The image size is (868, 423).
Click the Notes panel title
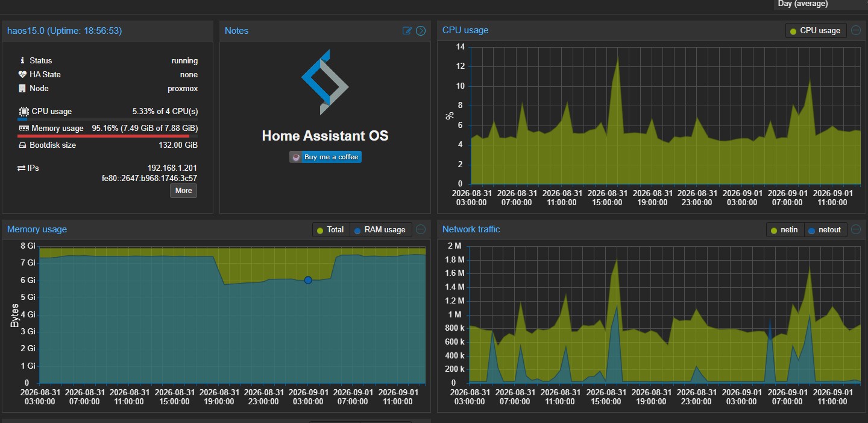(236, 31)
